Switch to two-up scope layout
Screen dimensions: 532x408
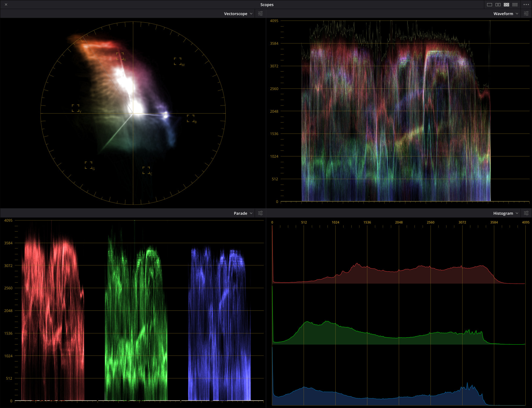498,5
